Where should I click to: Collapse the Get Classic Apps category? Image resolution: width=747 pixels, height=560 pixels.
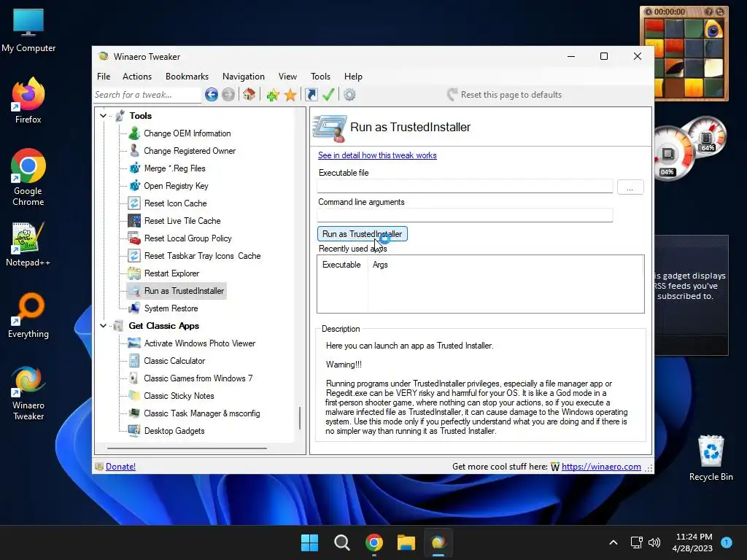tap(104, 326)
